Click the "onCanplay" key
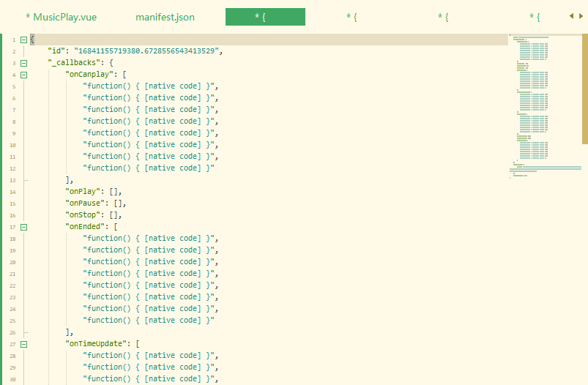Viewport: 588px width, 385px height. (89, 74)
